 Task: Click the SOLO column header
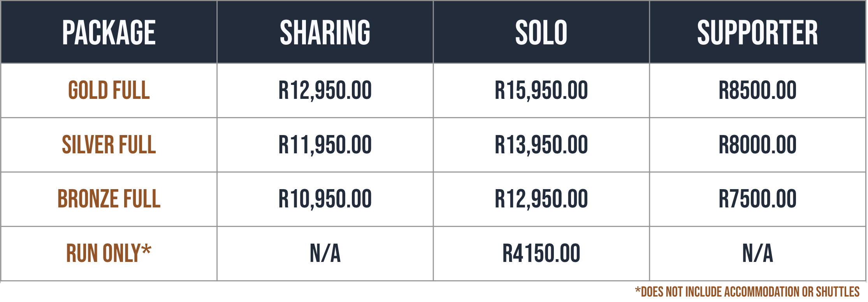[541, 33]
